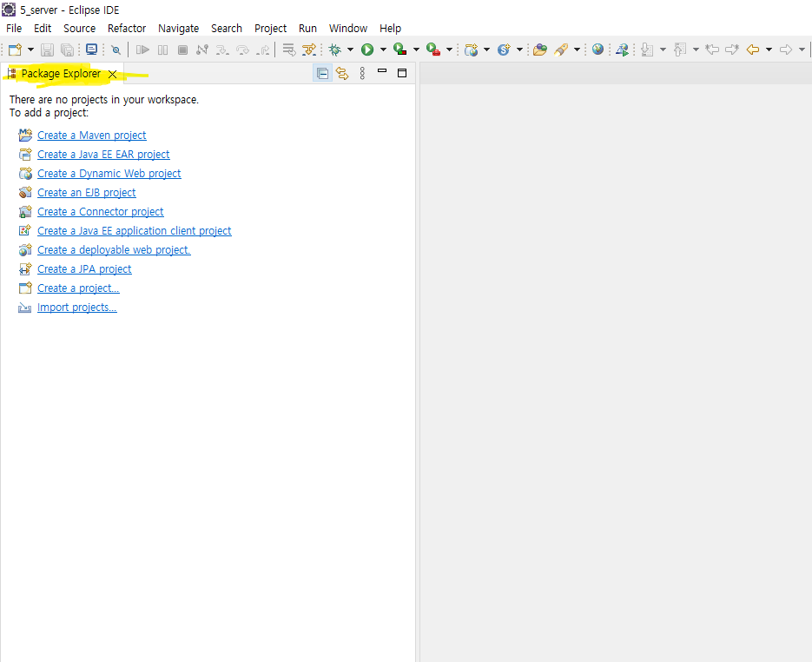This screenshot has height=662, width=812.
Task: Click the Search flashlight toolbar icon
Action: (x=561, y=50)
